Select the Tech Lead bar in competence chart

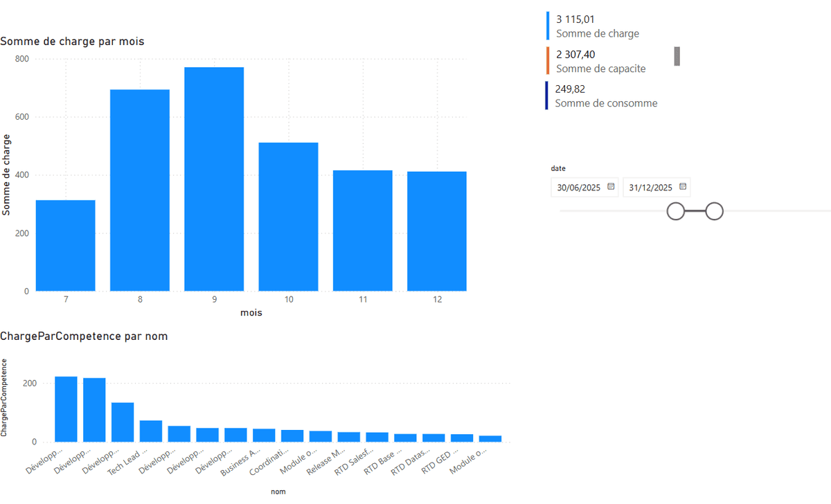click(x=151, y=431)
